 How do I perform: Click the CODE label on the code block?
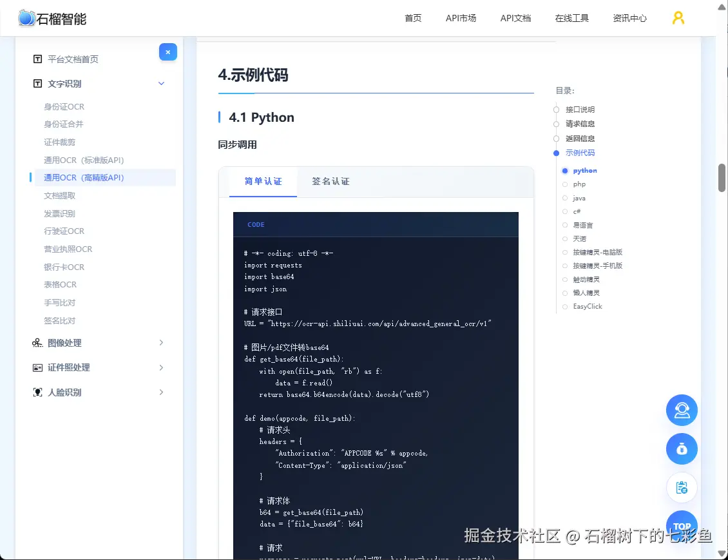[x=256, y=225]
